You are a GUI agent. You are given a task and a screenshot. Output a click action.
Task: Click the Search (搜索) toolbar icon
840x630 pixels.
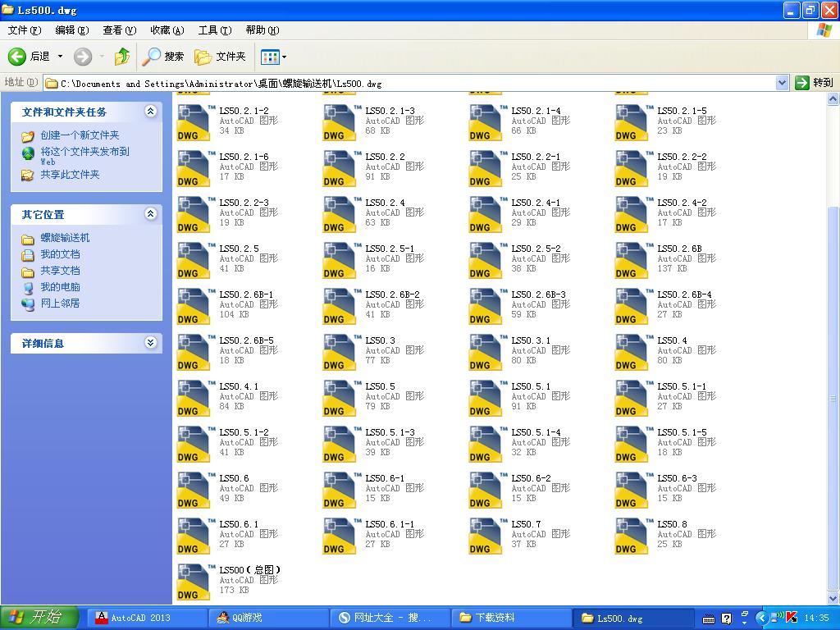(163, 57)
